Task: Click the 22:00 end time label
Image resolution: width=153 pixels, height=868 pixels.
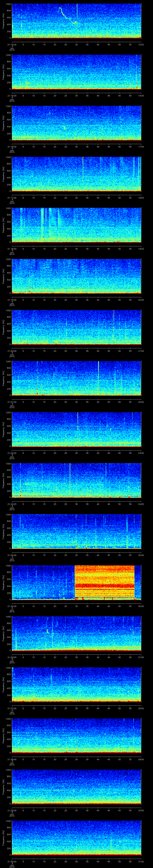Action: pos(141,402)
